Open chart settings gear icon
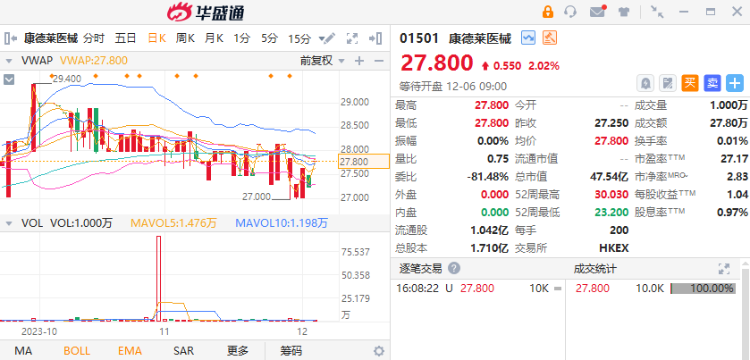Image resolution: width=750 pixels, height=360 pixels. pyautogui.click(x=379, y=351)
